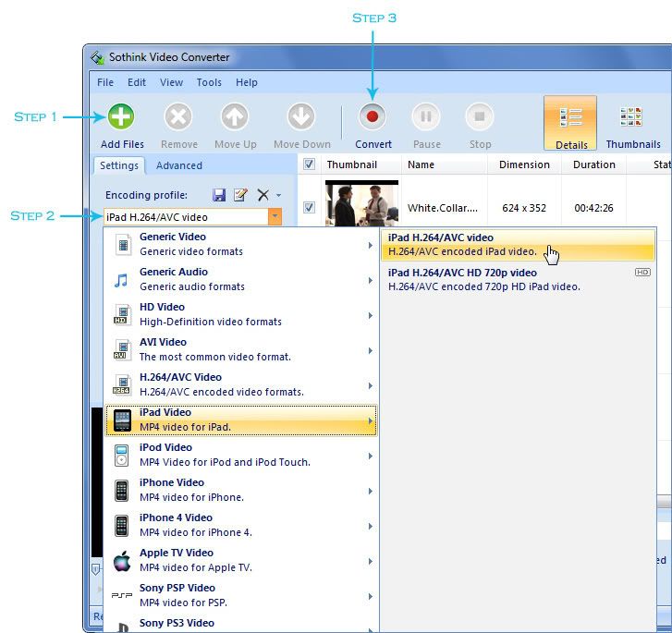Choose the Sony PSP Video category
This screenshot has width=672, height=633.
pos(240,595)
